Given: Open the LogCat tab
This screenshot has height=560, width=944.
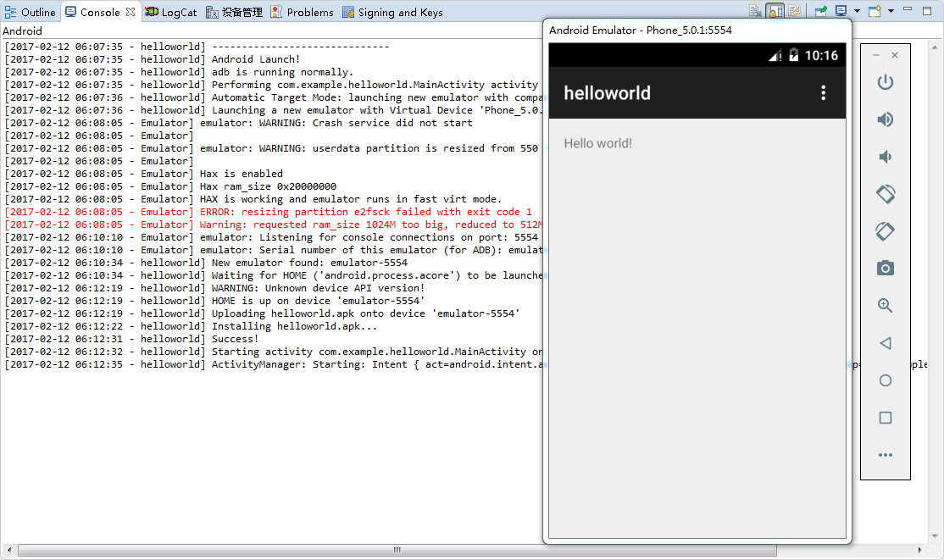Looking at the screenshot, I should point(171,12).
